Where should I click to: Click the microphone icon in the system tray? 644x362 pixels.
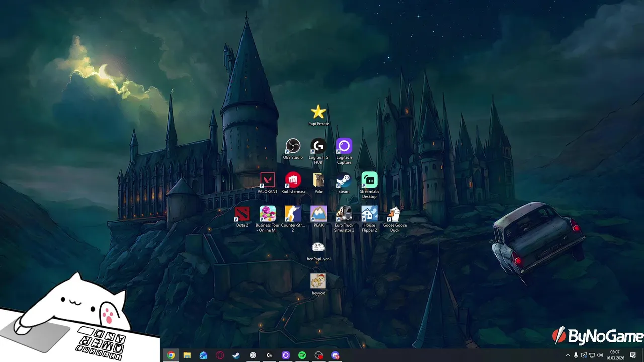[x=576, y=355]
